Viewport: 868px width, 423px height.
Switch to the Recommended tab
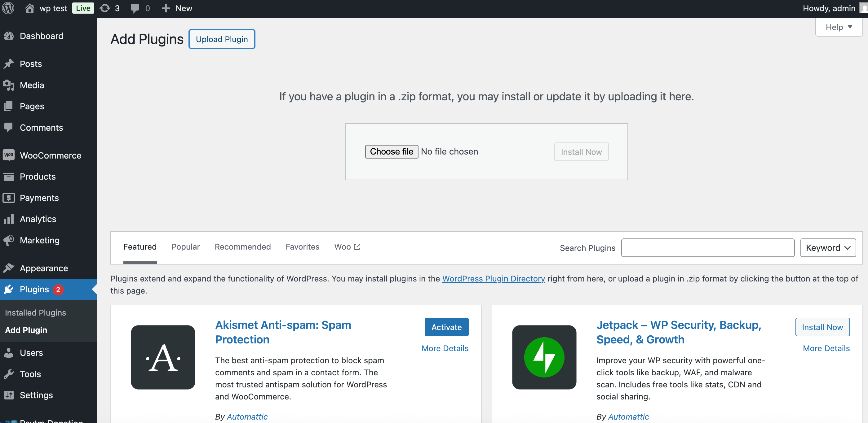pyautogui.click(x=243, y=247)
